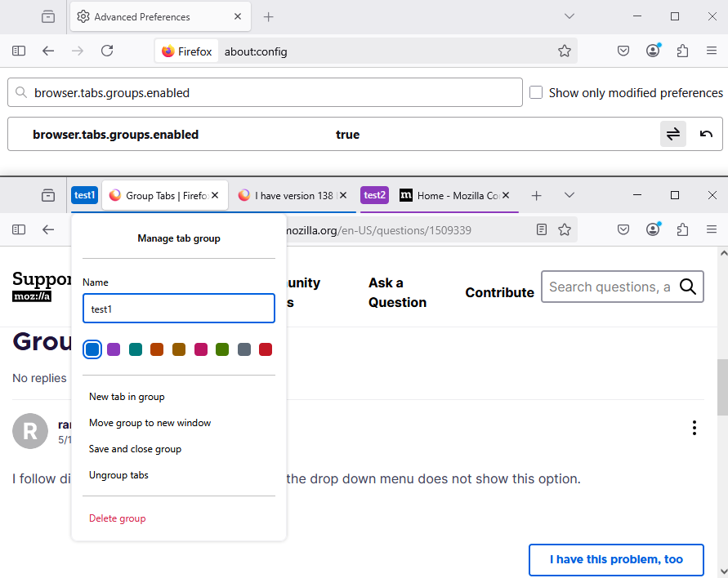Open the post options three-dot menu
Image resolution: width=728 pixels, height=578 pixels.
tap(695, 428)
